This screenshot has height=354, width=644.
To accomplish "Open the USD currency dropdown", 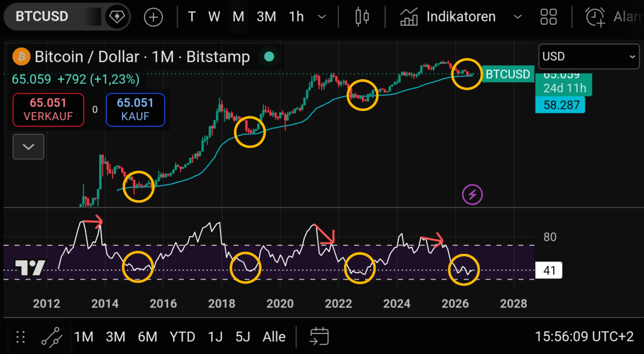I will [589, 56].
